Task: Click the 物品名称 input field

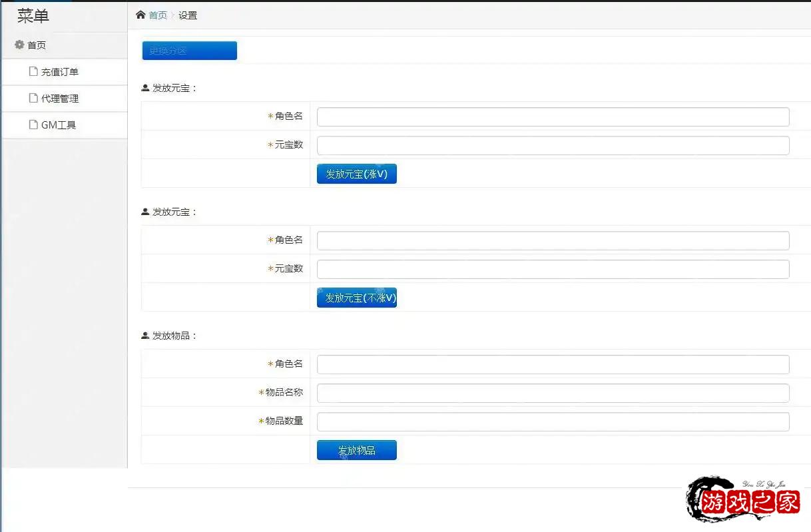Action: pos(553,392)
